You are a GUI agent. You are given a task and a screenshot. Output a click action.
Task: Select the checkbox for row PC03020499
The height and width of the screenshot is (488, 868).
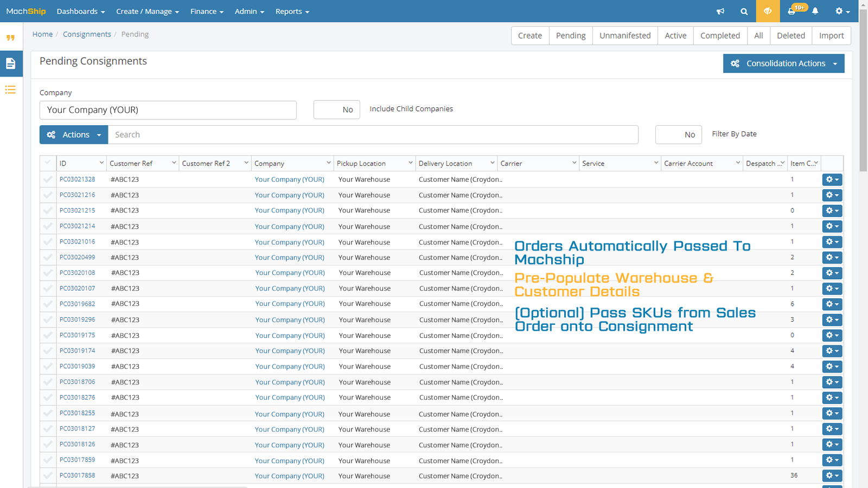[x=48, y=257]
